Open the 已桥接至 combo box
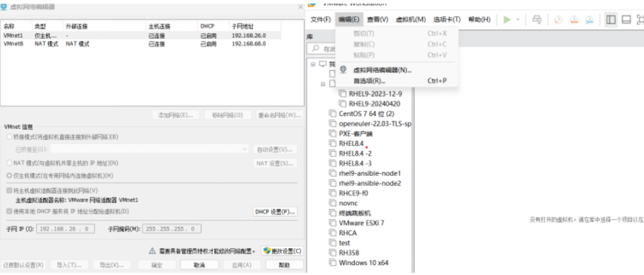The width and height of the screenshot is (644, 275). click(150, 148)
